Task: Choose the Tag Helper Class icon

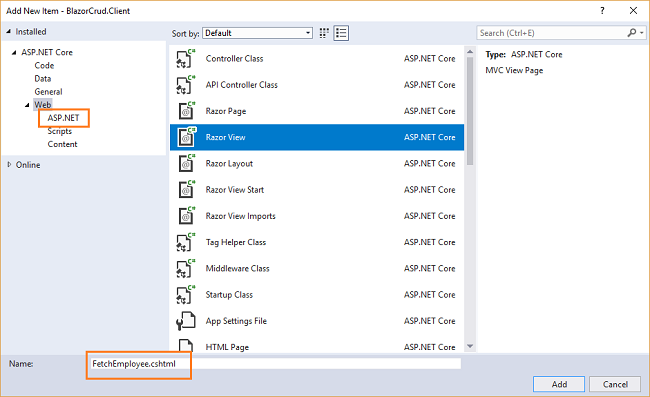Action: 185,242
